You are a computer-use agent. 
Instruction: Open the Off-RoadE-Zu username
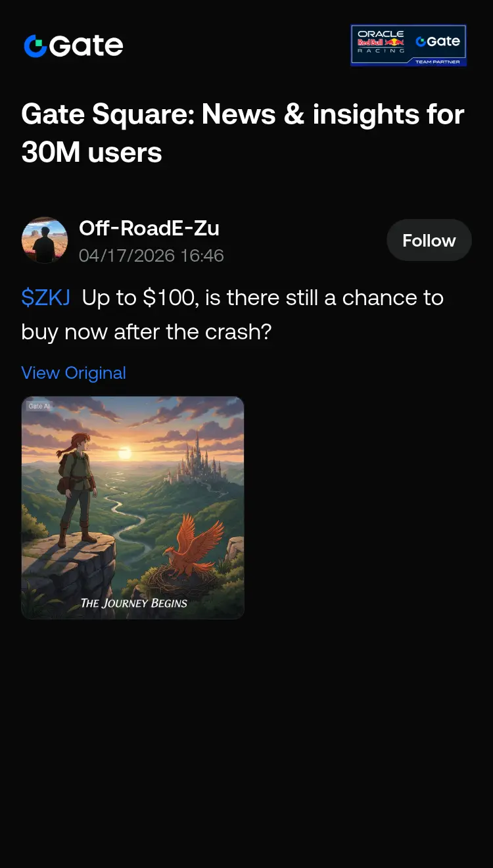click(149, 228)
